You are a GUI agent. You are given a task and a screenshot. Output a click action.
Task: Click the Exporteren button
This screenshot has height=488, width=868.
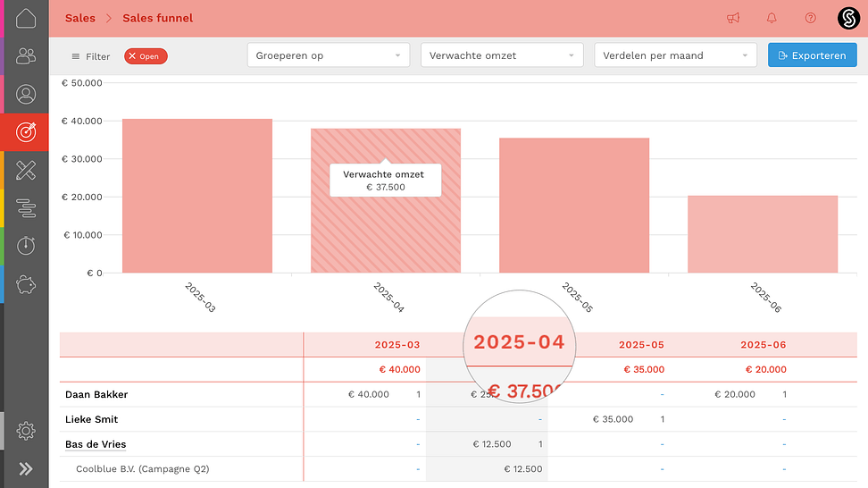tap(812, 55)
